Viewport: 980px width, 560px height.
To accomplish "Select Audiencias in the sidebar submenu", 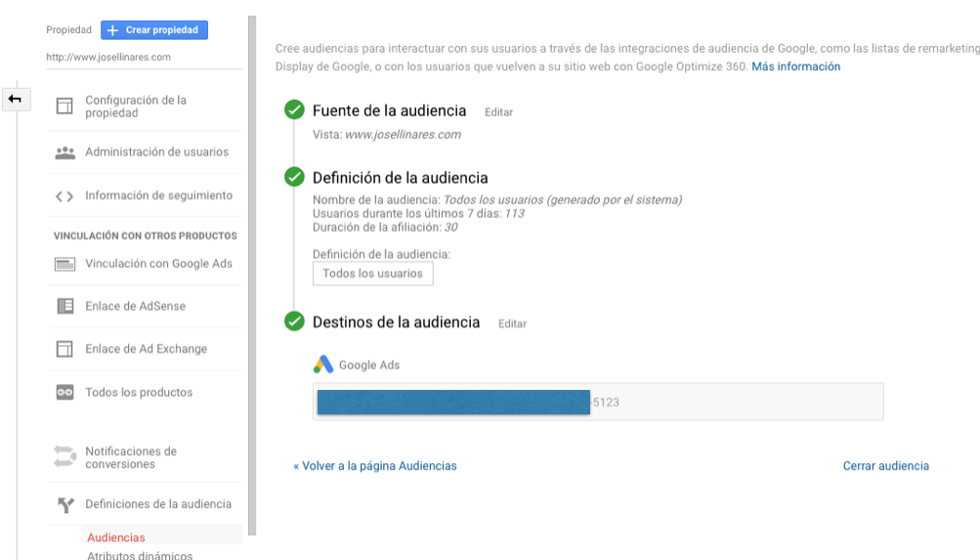I will [115, 538].
